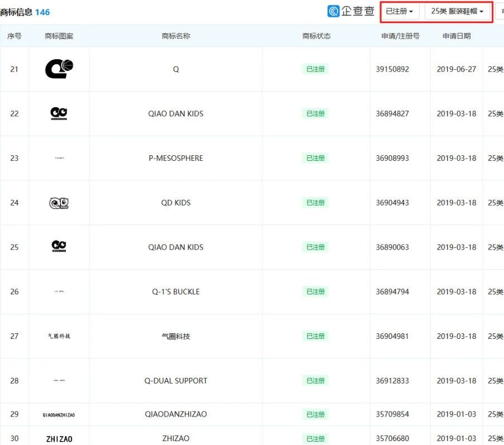This screenshot has height=445, width=504.
Task: Click the application date for QIAODANZHIZAO
Action: (x=457, y=414)
